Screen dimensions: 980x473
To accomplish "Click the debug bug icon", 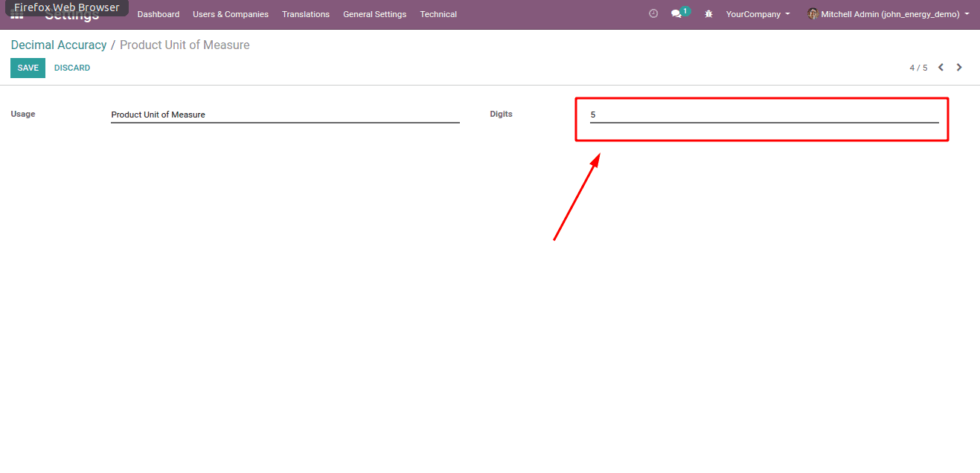I will (708, 14).
